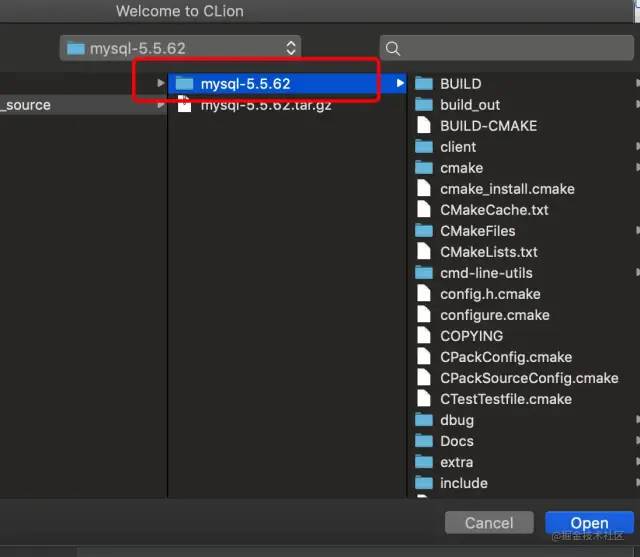Click the CPackSourceConfig.cmake file icon

click(424, 377)
